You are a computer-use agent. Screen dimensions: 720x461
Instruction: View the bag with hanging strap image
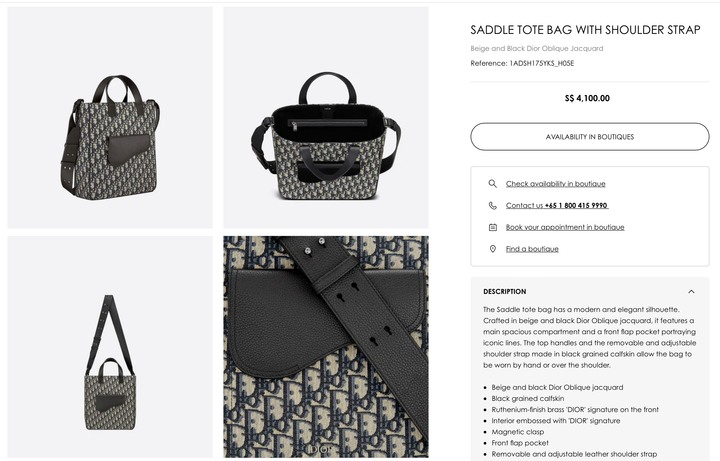110,347
